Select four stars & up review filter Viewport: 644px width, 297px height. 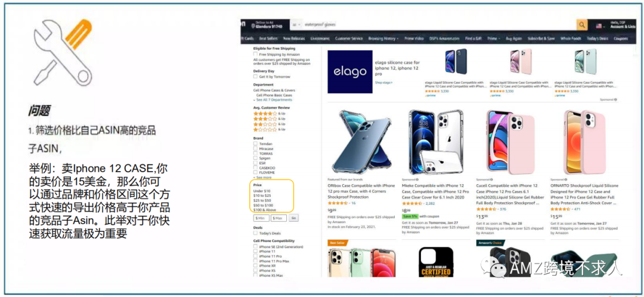pyautogui.click(x=269, y=113)
